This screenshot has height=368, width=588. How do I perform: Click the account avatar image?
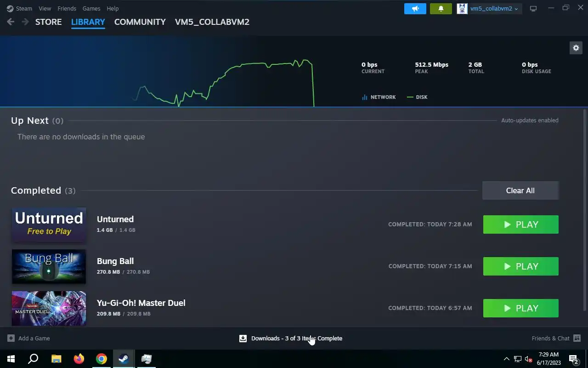tap(462, 8)
